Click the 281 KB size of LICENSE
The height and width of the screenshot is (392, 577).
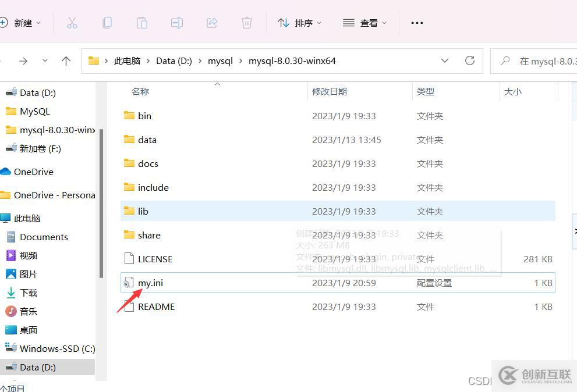pos(537,259)
